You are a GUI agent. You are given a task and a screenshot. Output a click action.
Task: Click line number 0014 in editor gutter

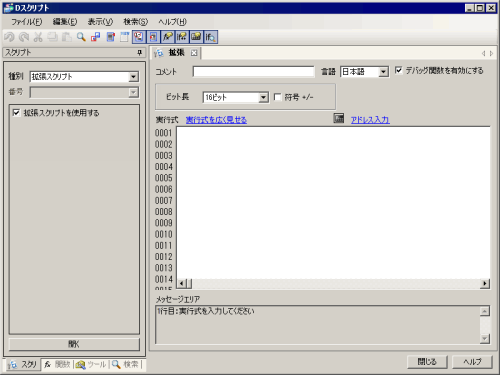pos(164,279)
